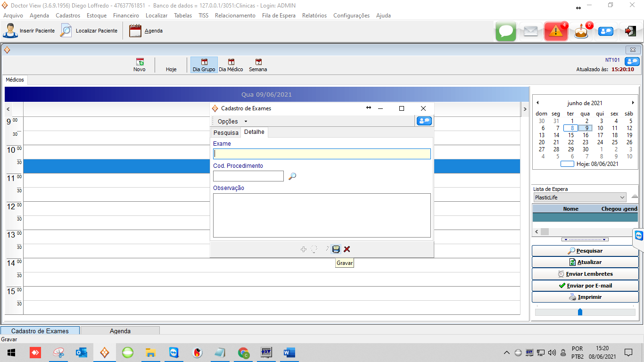Select the Semana view
Viewport: 644px width, 362px height.
(258, 65)
